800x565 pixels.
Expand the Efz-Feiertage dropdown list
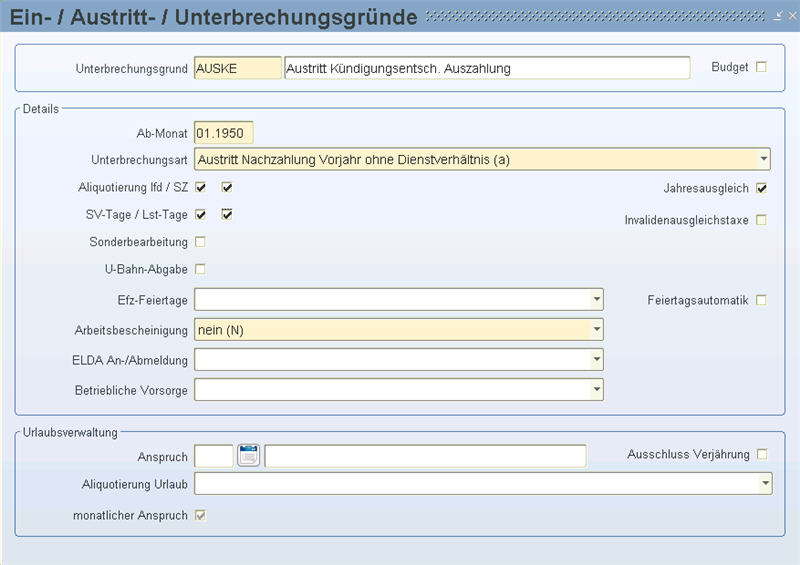[597, 299]
